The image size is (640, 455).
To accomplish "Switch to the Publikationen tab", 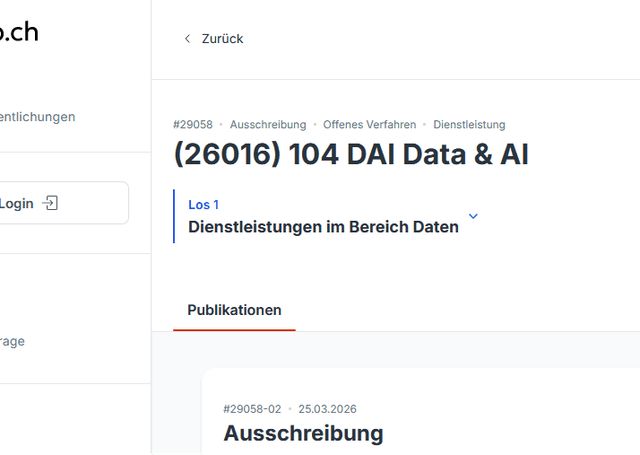I will pos(234,310).
